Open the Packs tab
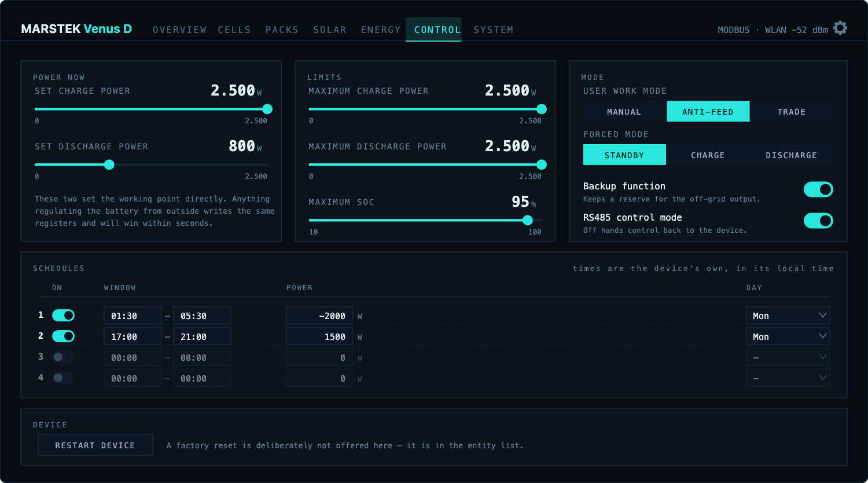 coord(282,30)
